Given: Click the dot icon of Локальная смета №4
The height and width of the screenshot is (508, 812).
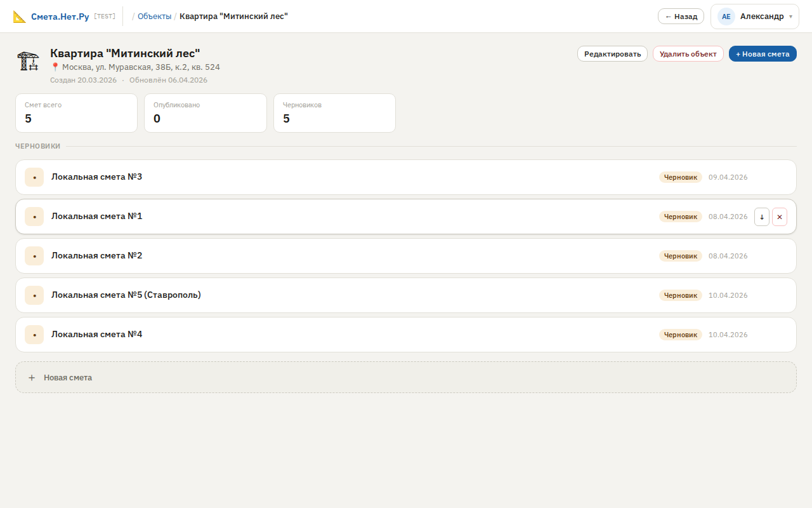Looking at the screenshot, I should click(34, 335).
